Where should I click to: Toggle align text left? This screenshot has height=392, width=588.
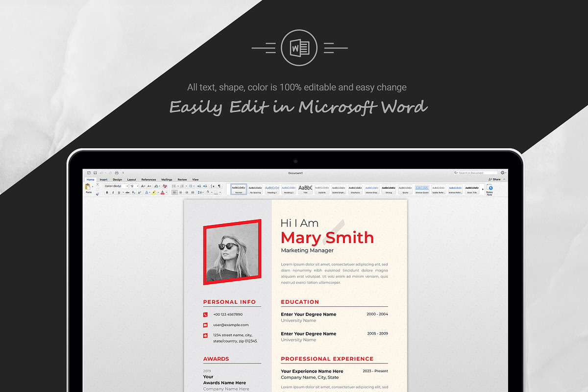174,192
